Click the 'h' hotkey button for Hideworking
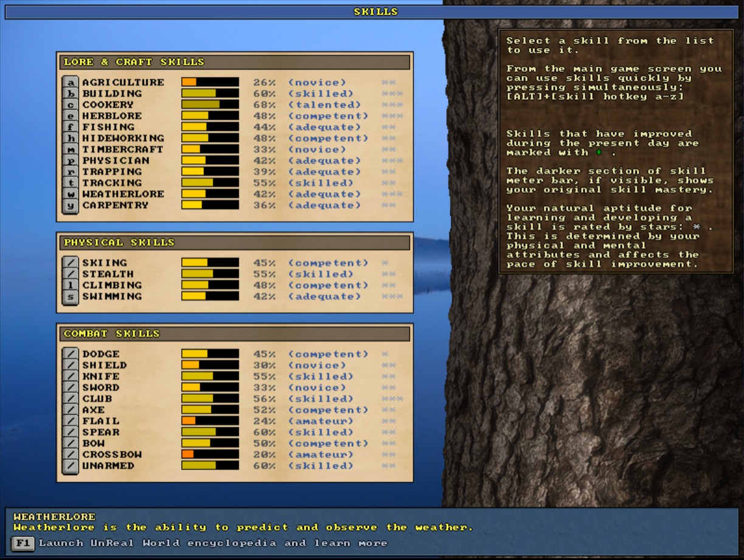 71,138
